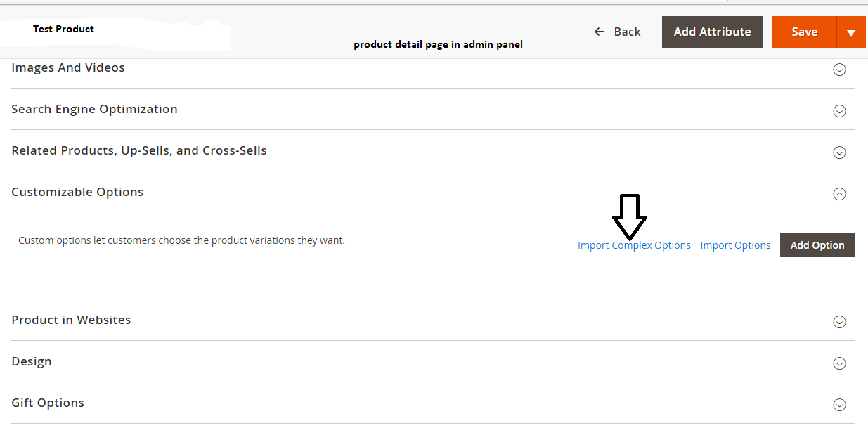Expand the Images And Videos section title
The image size is (868, 435).
(x=68, y=68)
